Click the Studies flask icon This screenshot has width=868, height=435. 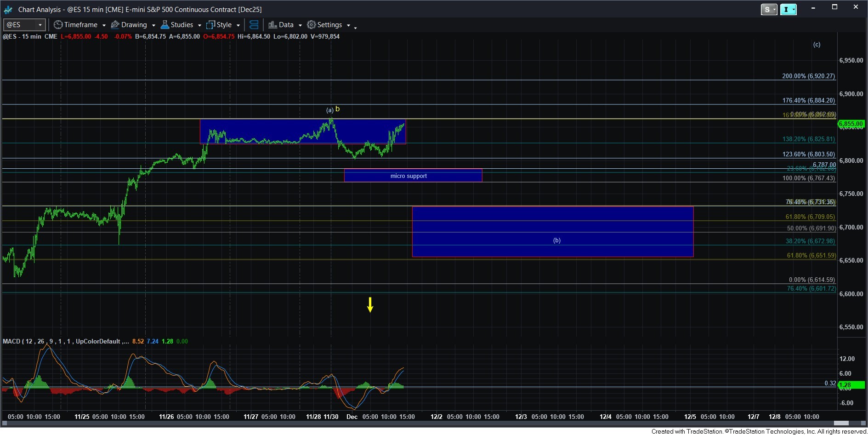pos(165,25)
